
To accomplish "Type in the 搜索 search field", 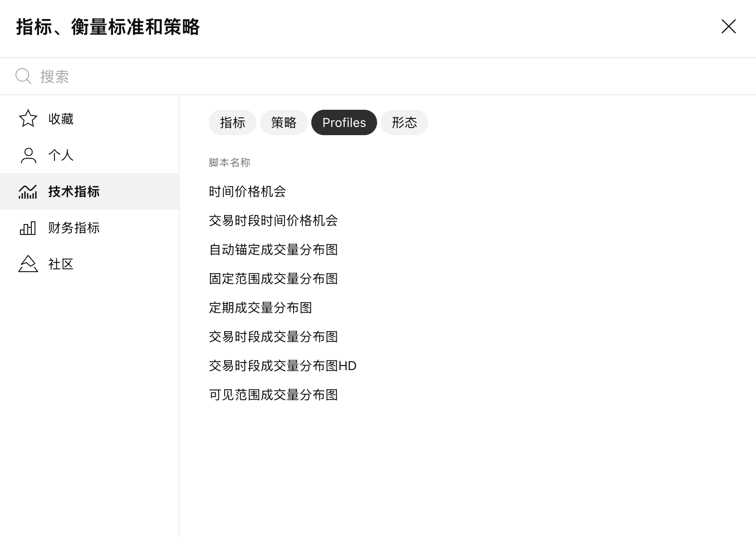I will pyautogui.click(x=363, y=76).
